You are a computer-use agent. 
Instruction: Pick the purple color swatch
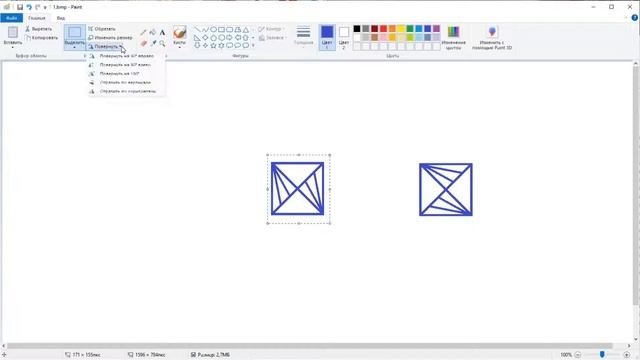[436, 29]
